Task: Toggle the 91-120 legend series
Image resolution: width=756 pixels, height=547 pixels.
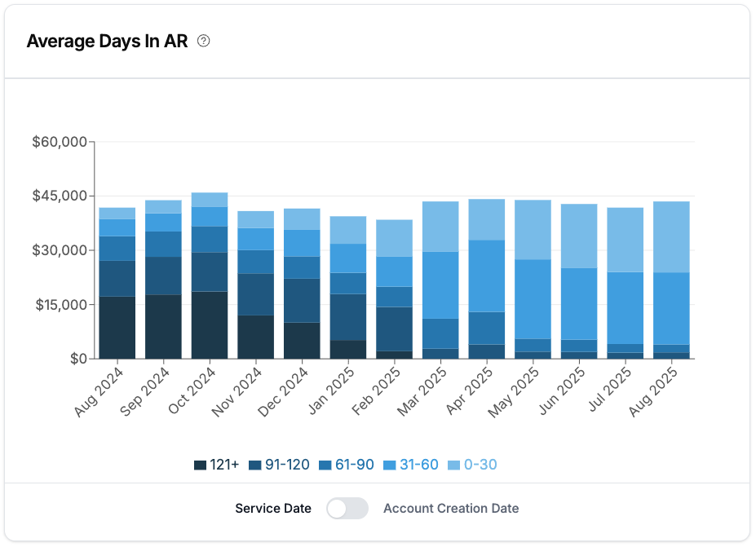Action: [x=280, y=465]
